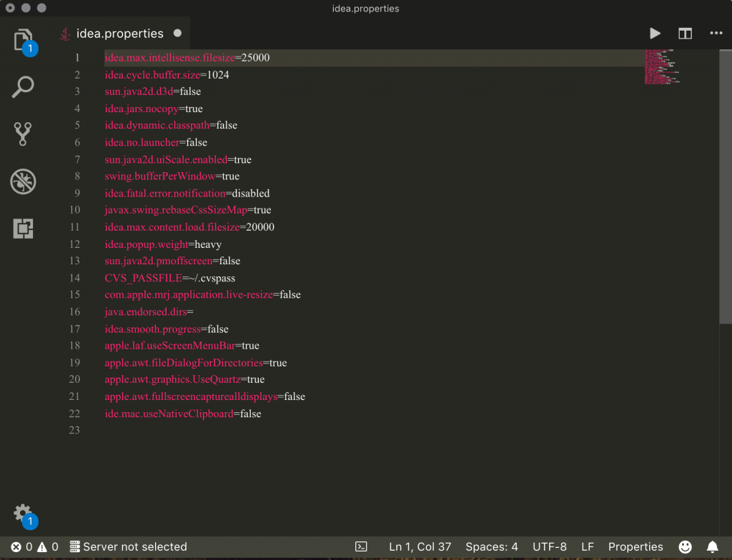Click Server not selected in status bar

coord(128,546)
